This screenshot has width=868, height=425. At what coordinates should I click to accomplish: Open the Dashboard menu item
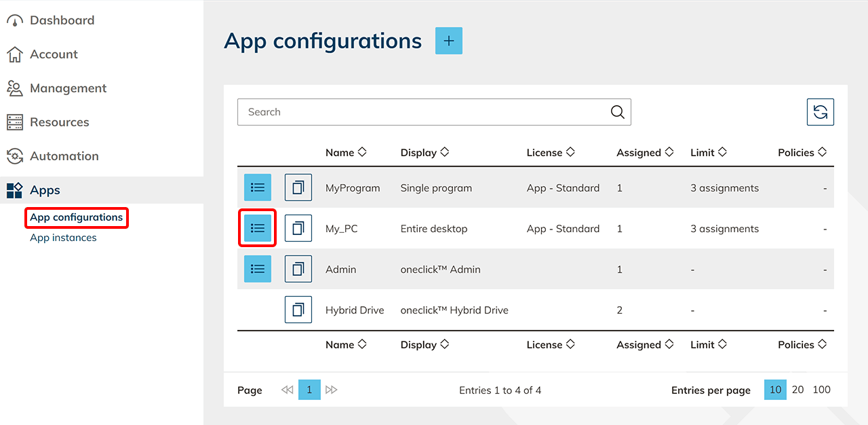coord(62,20)
